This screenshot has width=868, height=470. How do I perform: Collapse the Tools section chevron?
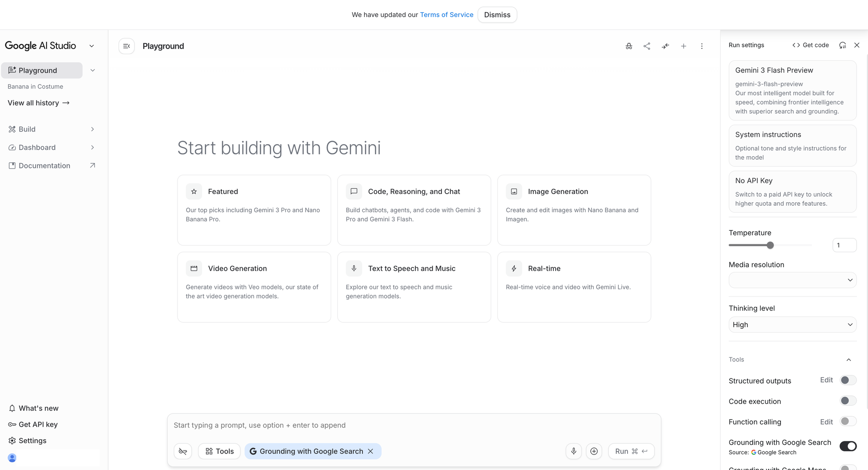pos(849,360)
